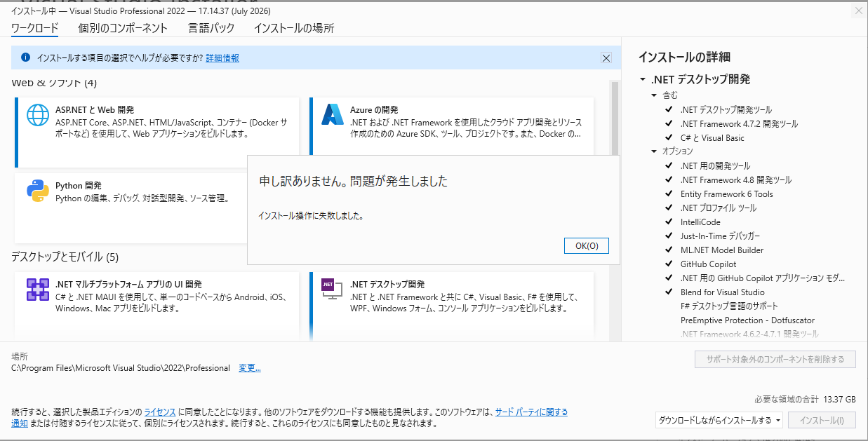
Task: Open the ライセンス link
Action: (x=160, y=412)
